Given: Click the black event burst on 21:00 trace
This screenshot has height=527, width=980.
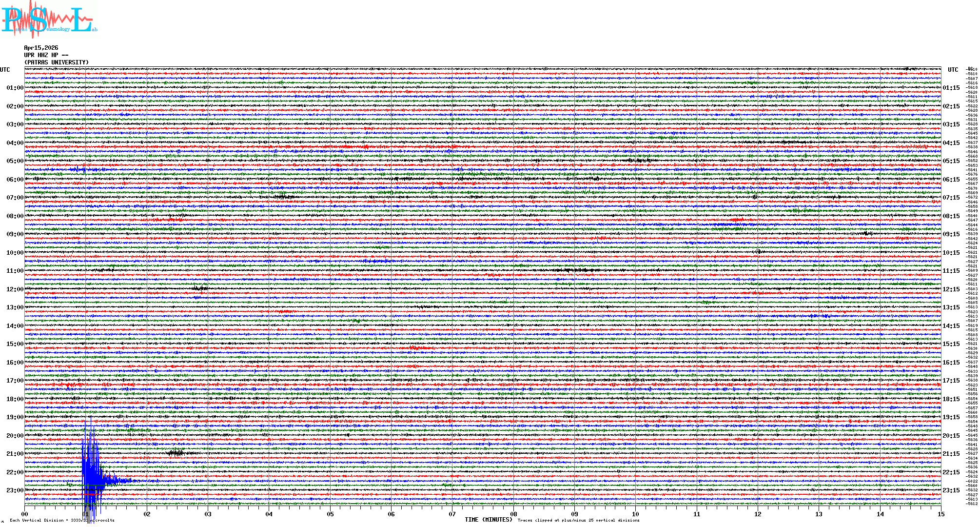Looking at the screenshot, I should click(176, 453).
